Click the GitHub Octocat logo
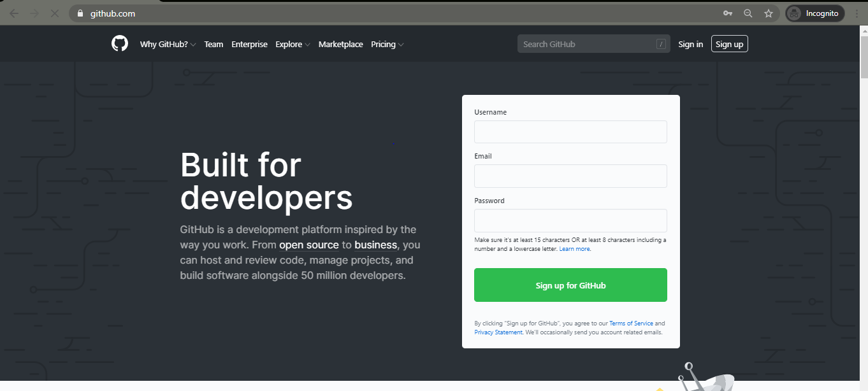The width and height of the screenshot is (868, 391). 120,44
